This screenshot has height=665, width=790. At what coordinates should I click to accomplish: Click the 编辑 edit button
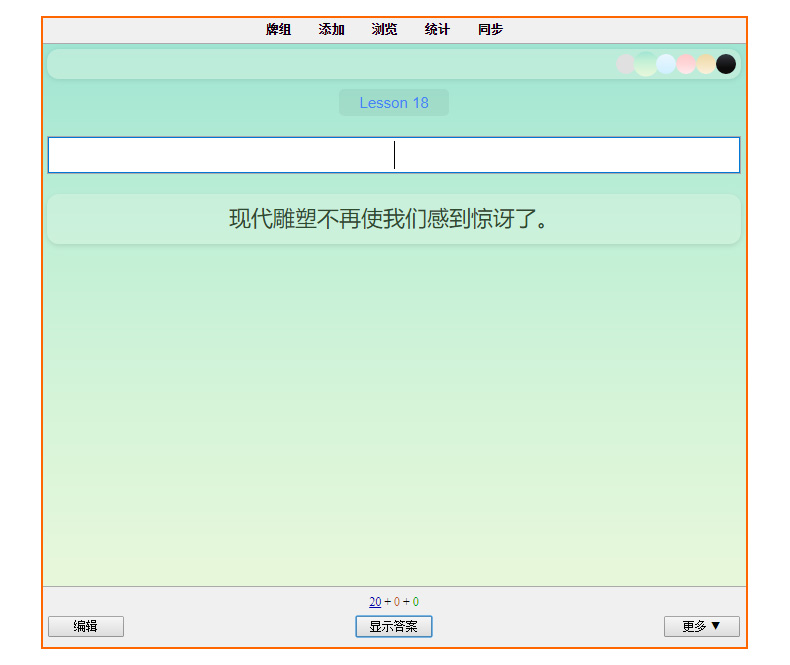click(86, 626)
